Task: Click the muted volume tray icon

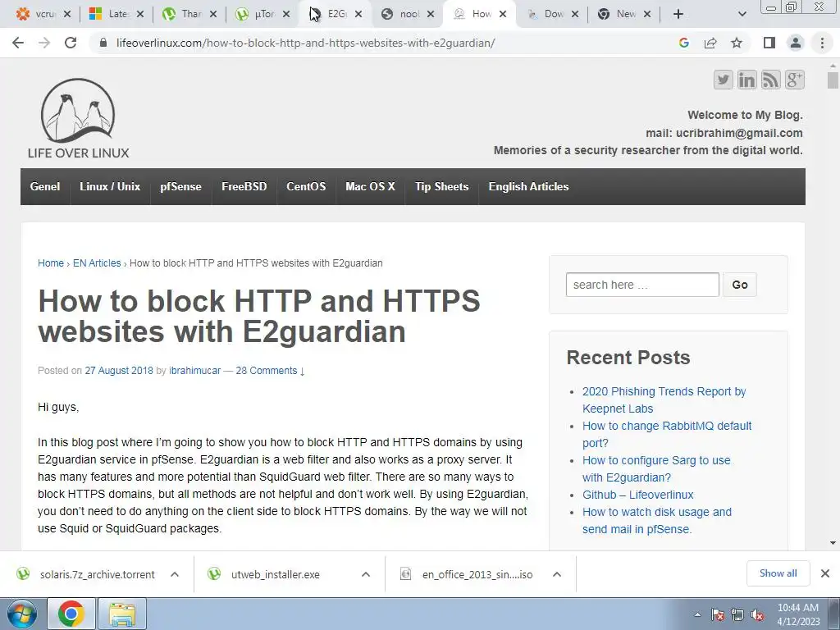Action: tap(757, 614)
